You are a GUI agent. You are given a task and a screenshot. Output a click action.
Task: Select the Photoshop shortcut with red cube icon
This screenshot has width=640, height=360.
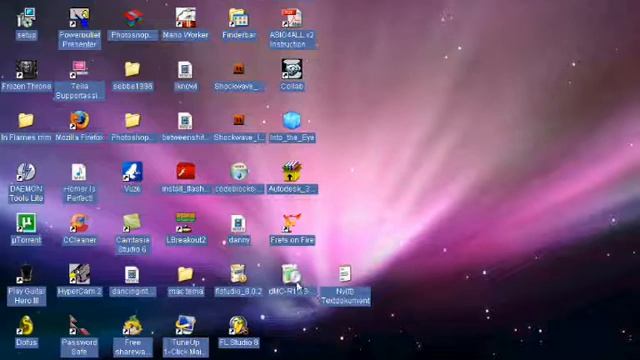(x=133, y=19)
